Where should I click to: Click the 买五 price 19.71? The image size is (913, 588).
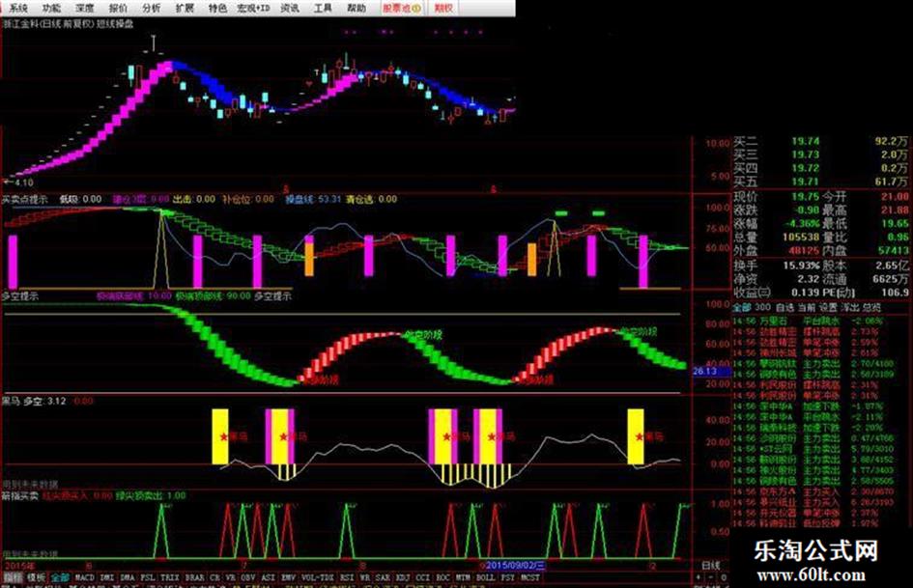[806, 182]
